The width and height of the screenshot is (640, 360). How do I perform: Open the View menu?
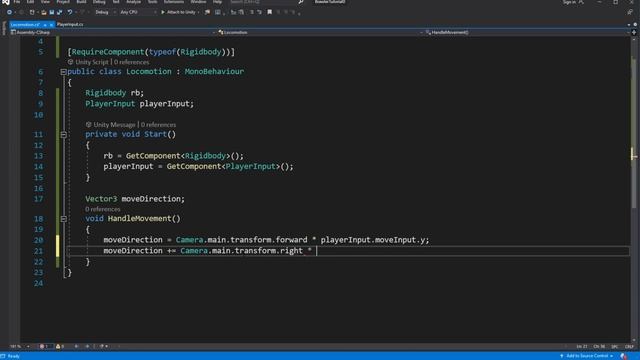45,2
